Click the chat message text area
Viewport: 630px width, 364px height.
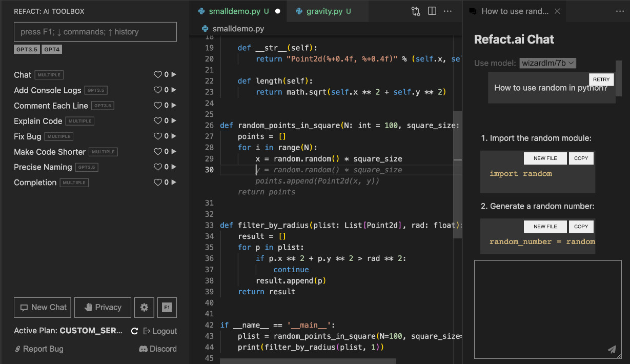click(x=547, y=309)
